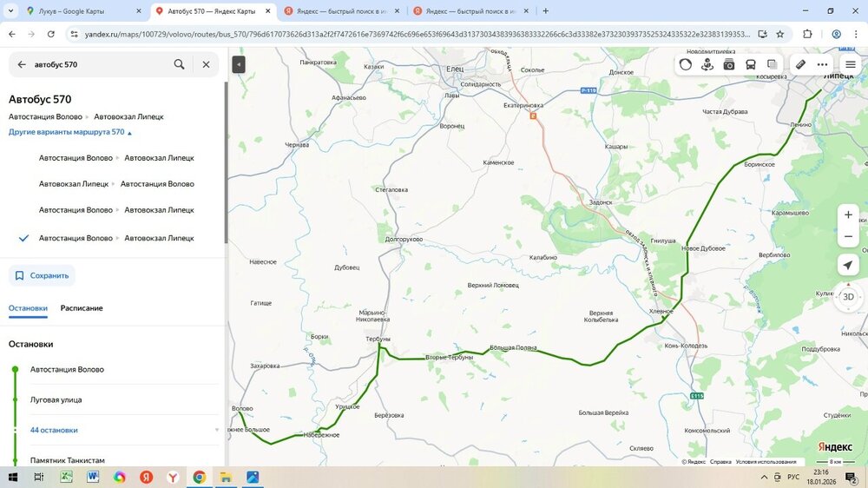Open street panoramas layer on map
The height and width of the screenshot is (488, 868).
pyautogui.click(x=707, y=64)
